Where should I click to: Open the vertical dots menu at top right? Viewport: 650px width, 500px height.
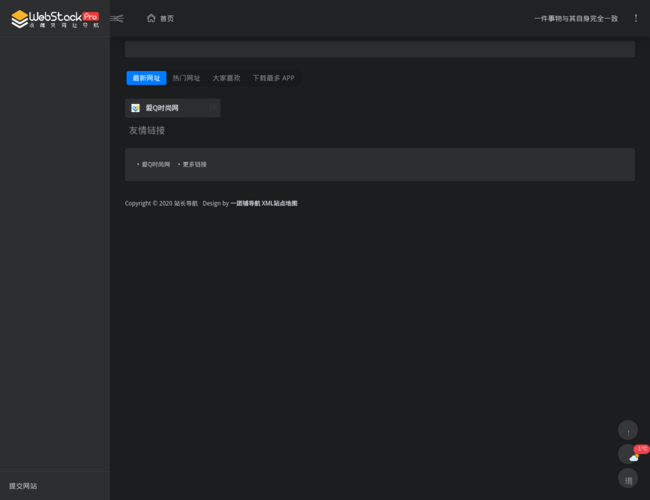coord(635,18)
